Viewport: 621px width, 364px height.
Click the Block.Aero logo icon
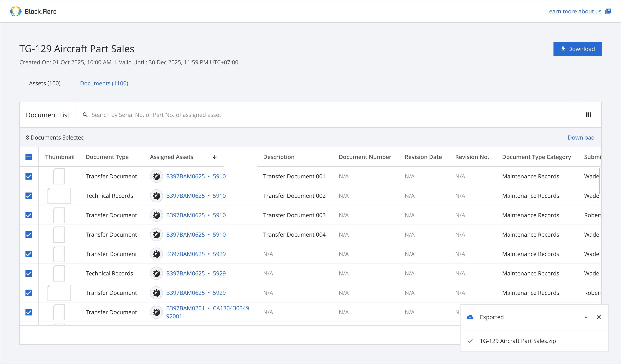tap(16, 11)
